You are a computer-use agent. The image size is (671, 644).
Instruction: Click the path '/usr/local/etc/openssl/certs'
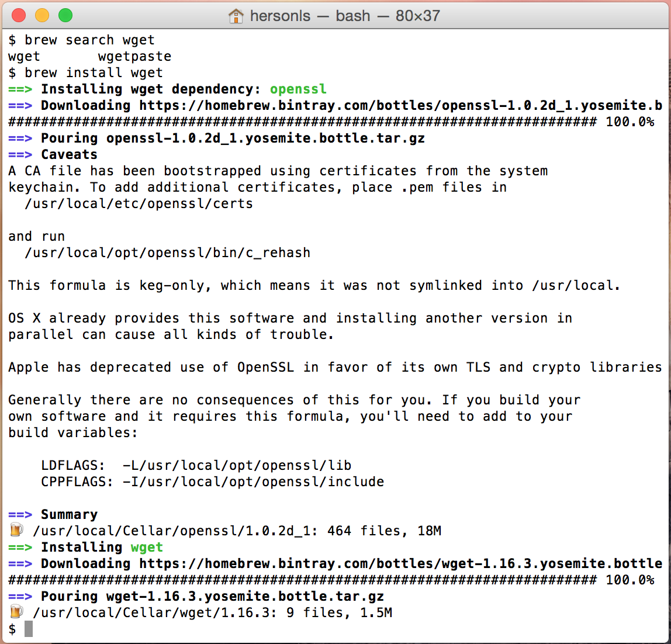pos(139,204)
